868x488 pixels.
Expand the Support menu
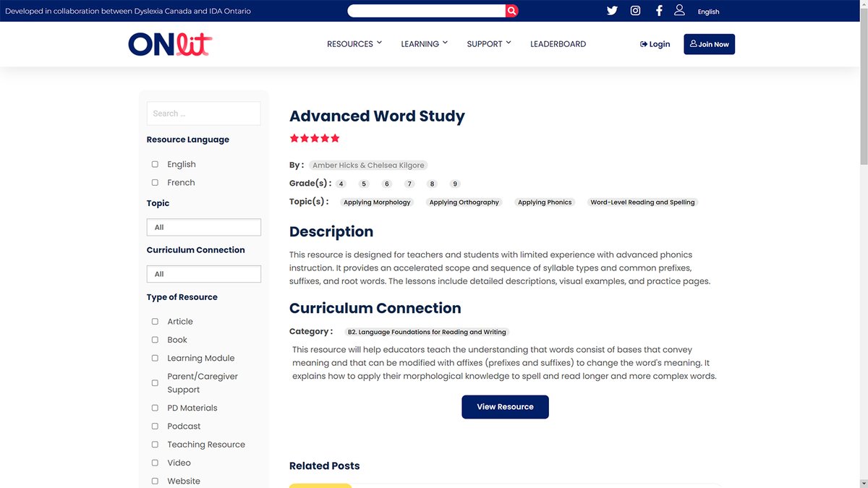point(489,44)
